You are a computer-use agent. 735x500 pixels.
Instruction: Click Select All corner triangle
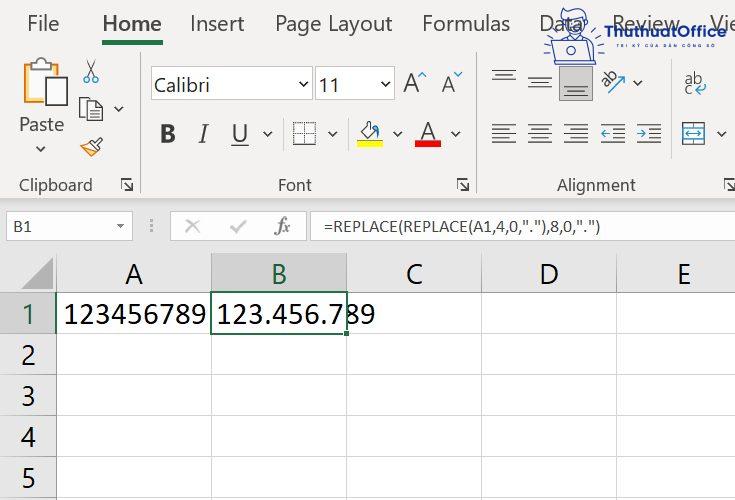pyautogui.click(x=37, y=274)
